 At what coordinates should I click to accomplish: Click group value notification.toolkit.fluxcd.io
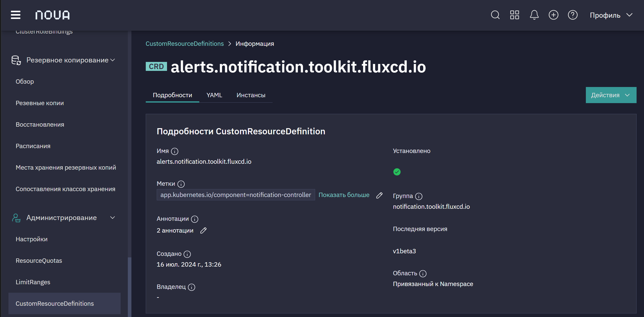(431, 207)
